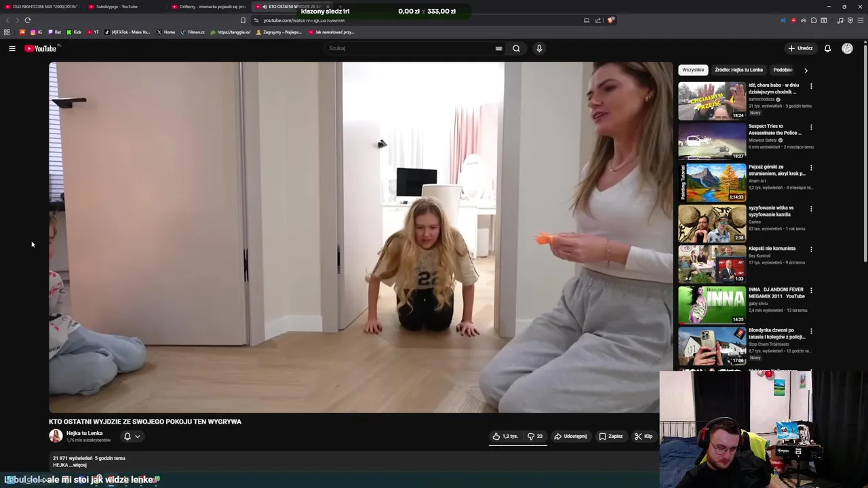Focus the Szukaj search field
This screenshot has height=488, width=868.
click(x=414, y=48)
